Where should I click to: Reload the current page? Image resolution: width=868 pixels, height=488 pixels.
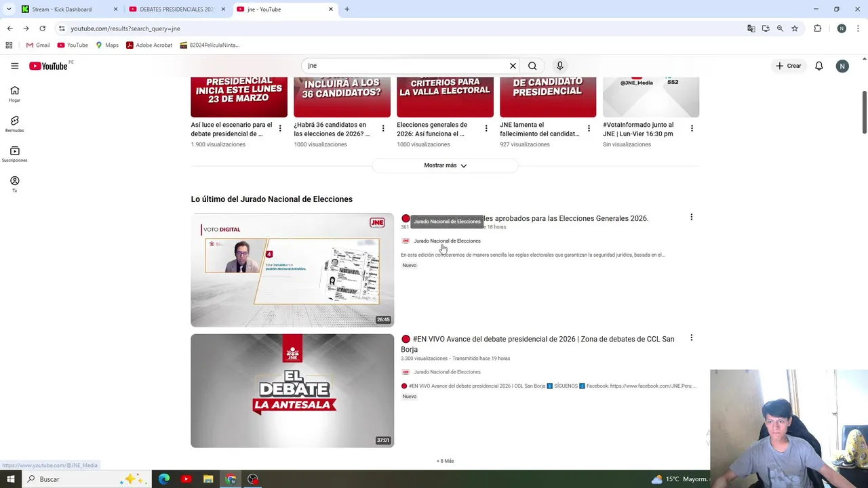point(42,28)
